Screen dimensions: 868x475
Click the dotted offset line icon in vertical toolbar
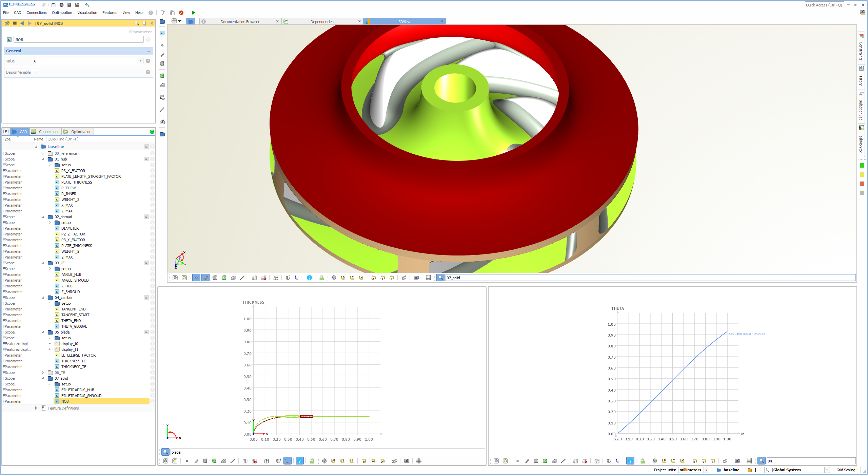pos(162,109)
